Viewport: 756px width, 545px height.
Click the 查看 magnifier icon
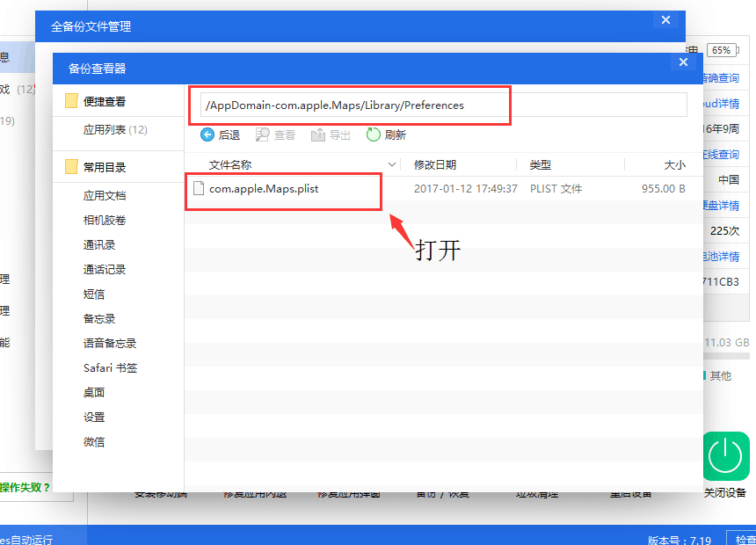point(262,134)
